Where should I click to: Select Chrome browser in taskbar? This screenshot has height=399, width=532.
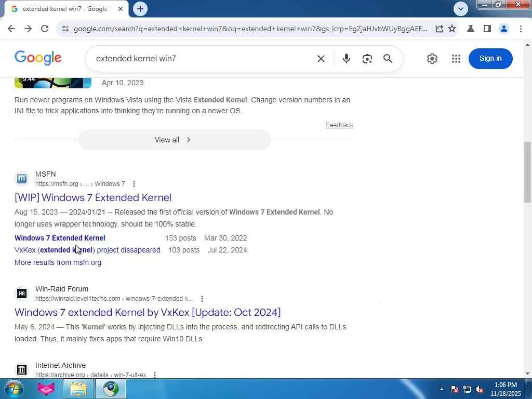point(111,389)
